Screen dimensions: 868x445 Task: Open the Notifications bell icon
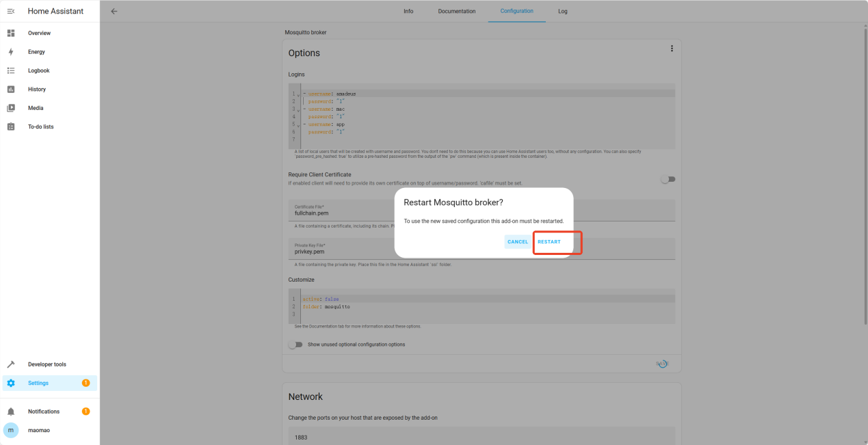[11, 412]
